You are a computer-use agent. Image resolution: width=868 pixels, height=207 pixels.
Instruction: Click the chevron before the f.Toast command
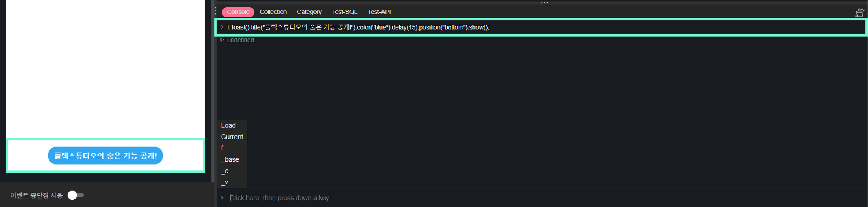point(222,27)
